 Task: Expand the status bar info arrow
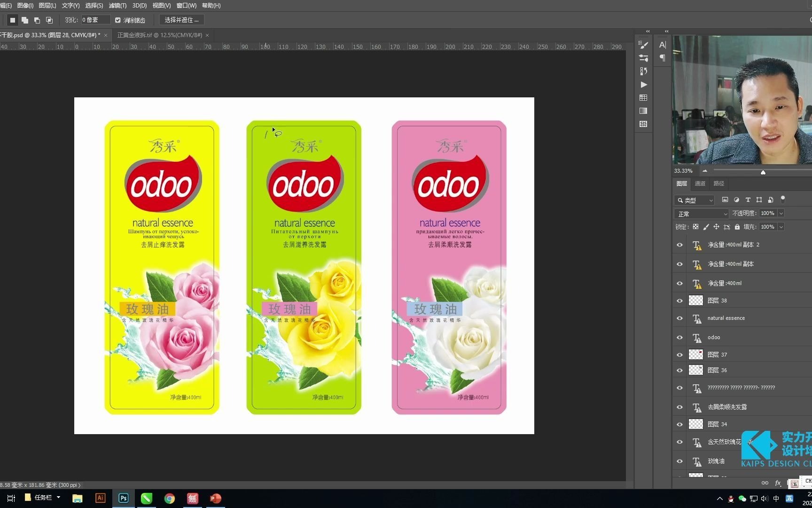[79, 485]
